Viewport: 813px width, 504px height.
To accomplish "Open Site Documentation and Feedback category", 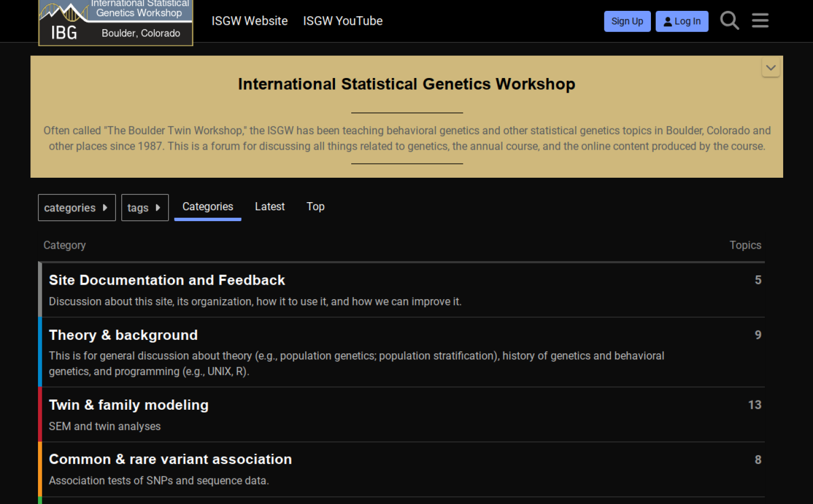I will pyautogui.click(x=167, y=280).
